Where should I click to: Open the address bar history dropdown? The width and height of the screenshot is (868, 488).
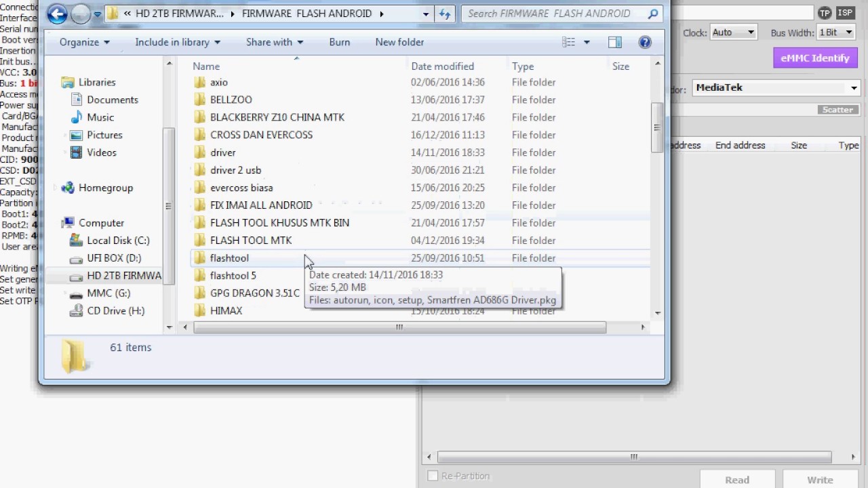pyautogui.click(x=425, y=14)
